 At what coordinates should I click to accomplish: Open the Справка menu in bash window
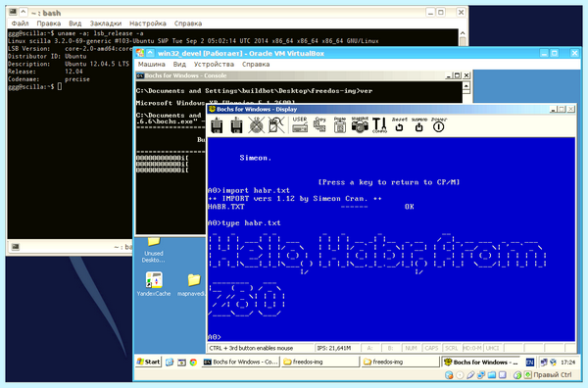pos(188,24)
